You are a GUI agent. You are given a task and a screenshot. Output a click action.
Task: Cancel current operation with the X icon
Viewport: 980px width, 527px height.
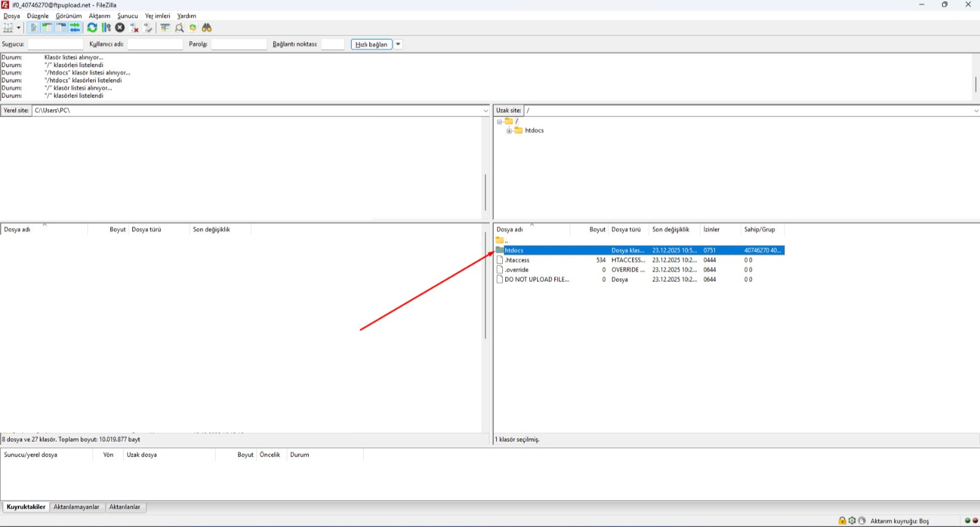[x=120, y=28]
